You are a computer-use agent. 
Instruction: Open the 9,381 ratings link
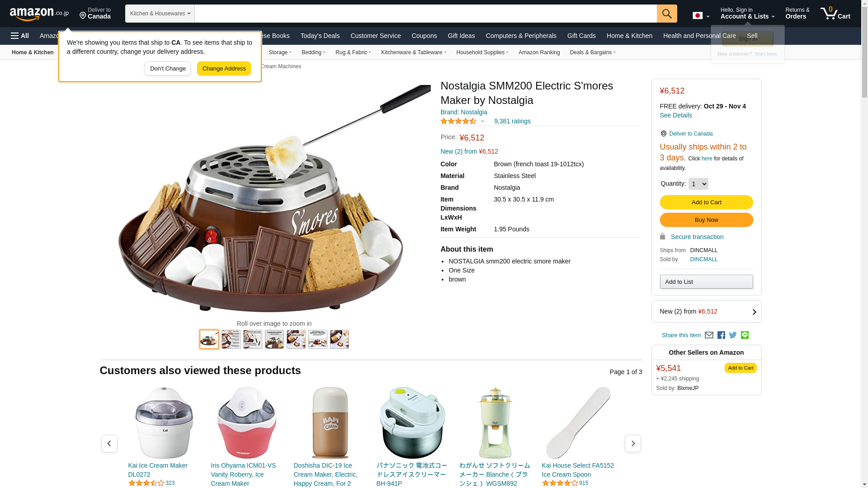pyautogui.click(x=512, y=121)
